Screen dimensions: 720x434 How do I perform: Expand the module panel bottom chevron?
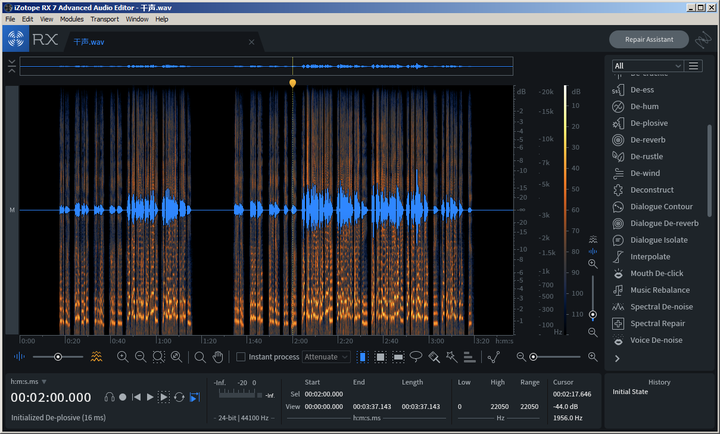pos(617,358)
